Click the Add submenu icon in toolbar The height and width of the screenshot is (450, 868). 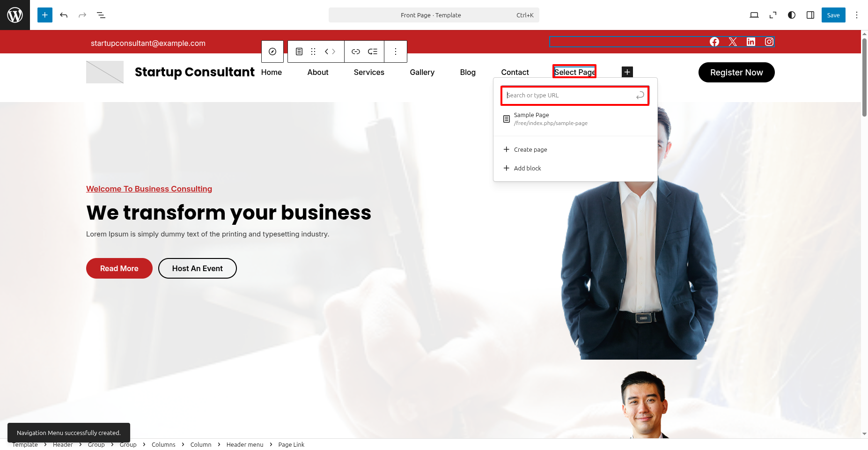(x=373, y=52)
